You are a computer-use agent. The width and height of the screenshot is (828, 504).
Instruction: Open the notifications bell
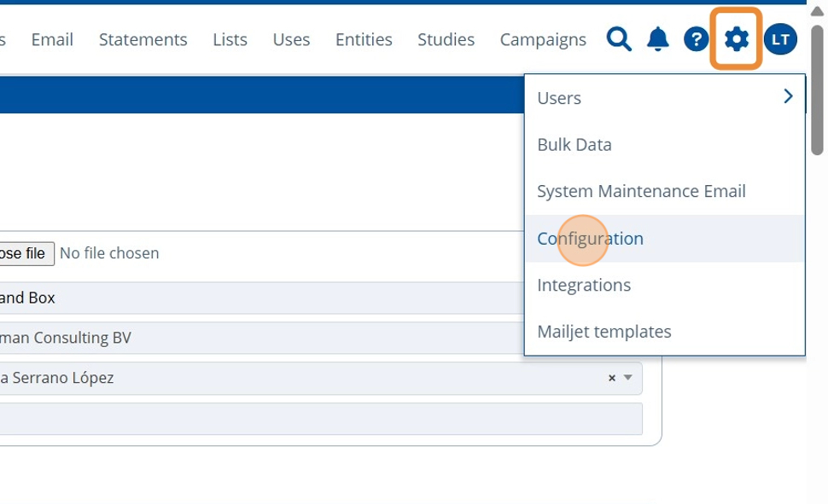click(658, 39)
